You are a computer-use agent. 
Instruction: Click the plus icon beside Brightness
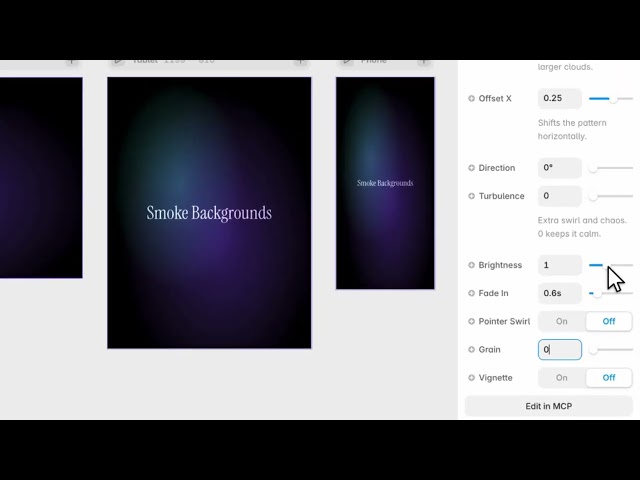coord(471,265)
